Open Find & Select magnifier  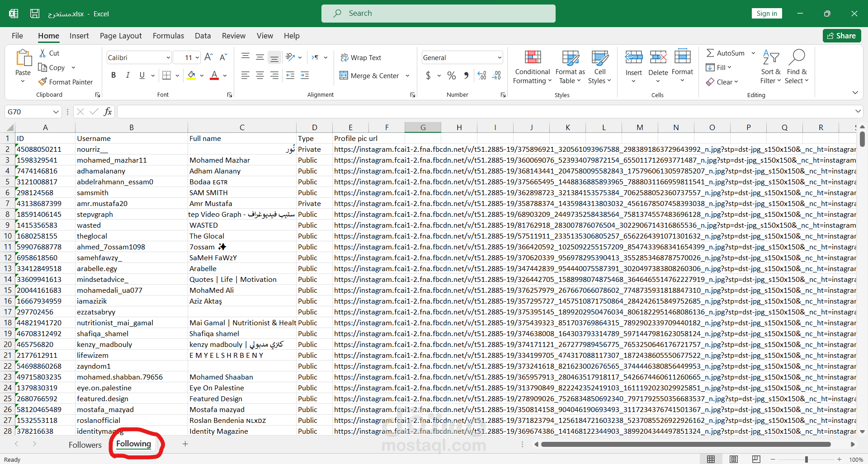(797, 67)
